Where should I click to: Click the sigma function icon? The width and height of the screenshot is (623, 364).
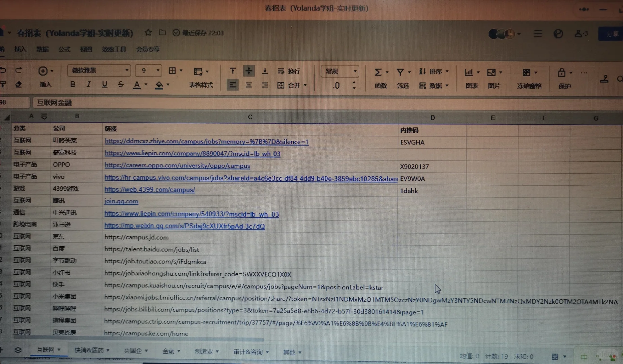(x=378, y=72)
